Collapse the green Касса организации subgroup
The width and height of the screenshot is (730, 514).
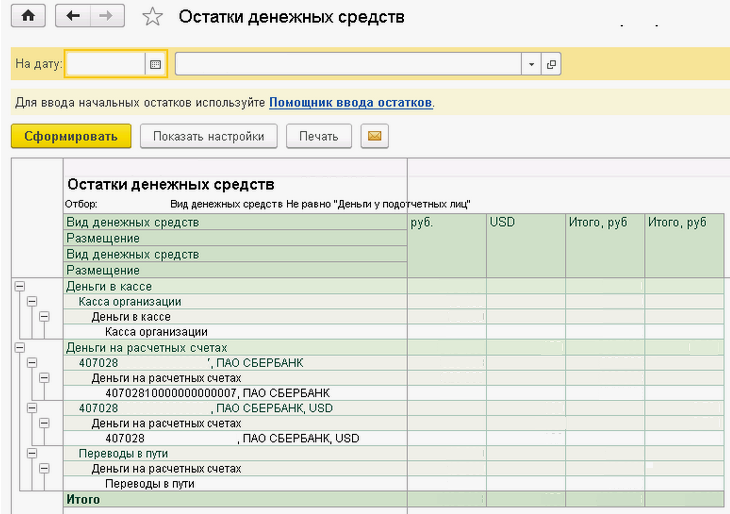click(32, 302)
